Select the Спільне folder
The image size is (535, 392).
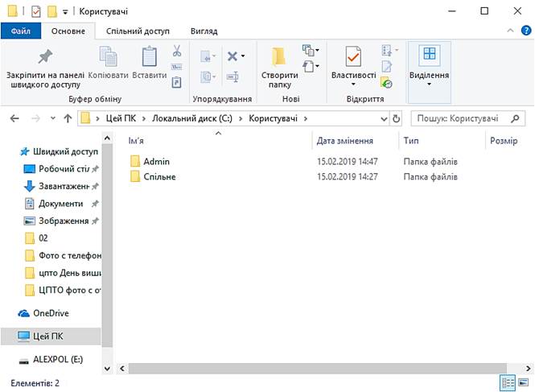(159, 177)
